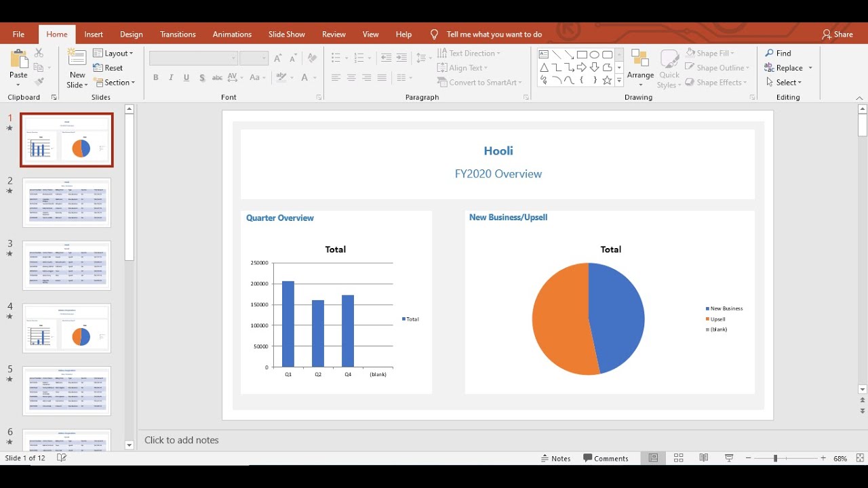Open Change Case dropdown

(258, 78)
